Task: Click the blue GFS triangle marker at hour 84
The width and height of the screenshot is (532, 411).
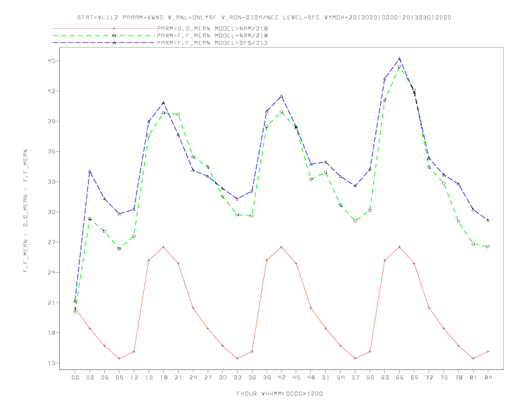Action: coord(488,220)
